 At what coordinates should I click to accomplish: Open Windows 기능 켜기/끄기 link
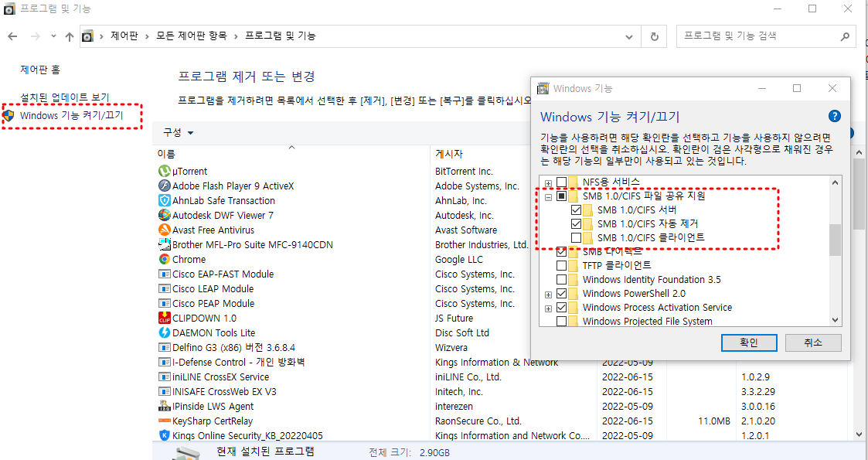pyautogui.click(x=71, y=116)
